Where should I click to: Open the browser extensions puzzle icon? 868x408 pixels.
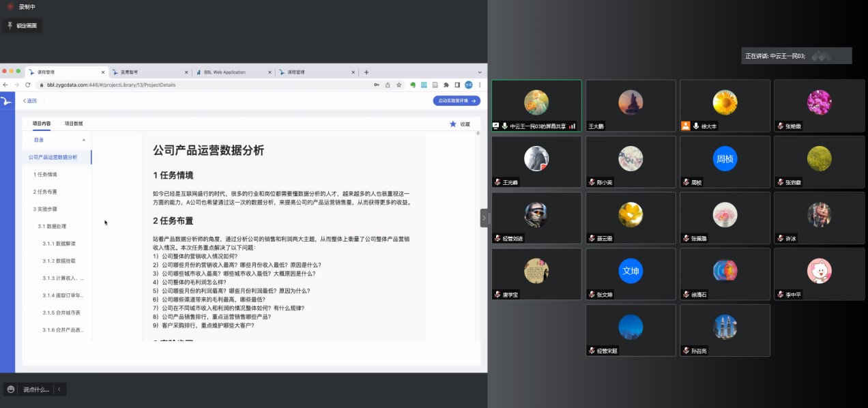[446, 85]
